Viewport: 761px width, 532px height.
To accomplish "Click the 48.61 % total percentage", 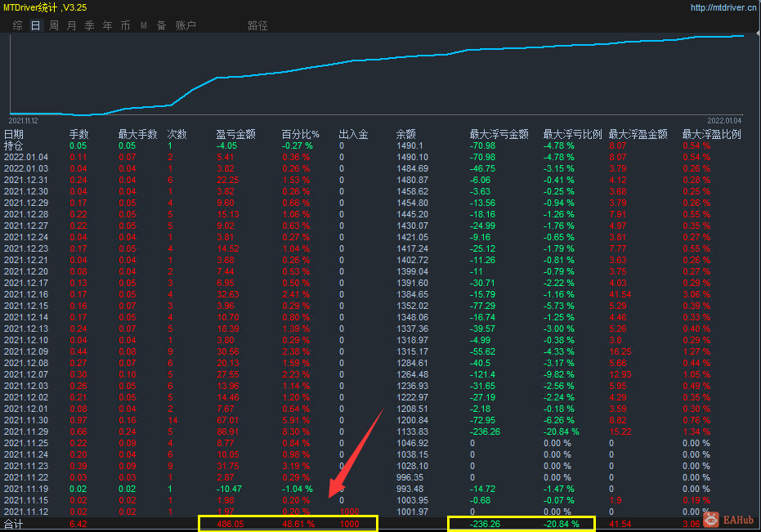I will pos(298,524).
